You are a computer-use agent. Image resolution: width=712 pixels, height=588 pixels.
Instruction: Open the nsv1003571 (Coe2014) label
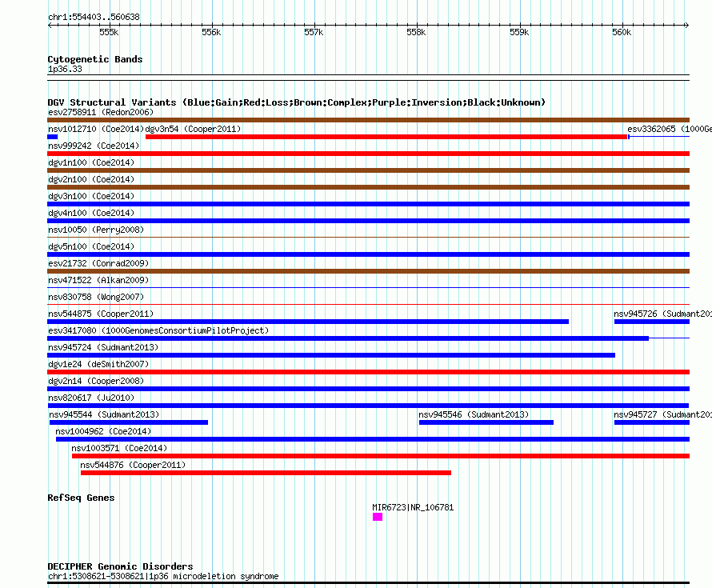119,448
